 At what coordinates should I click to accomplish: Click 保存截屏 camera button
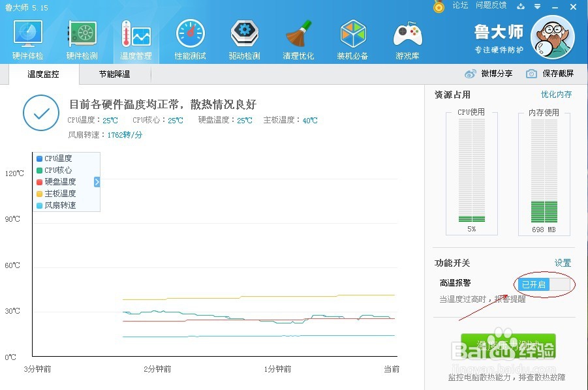549,74
